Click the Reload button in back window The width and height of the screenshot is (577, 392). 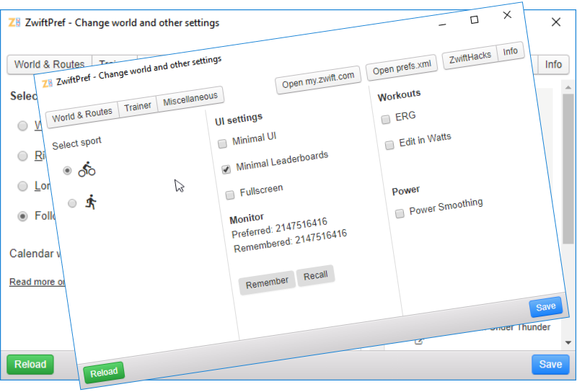30,365
